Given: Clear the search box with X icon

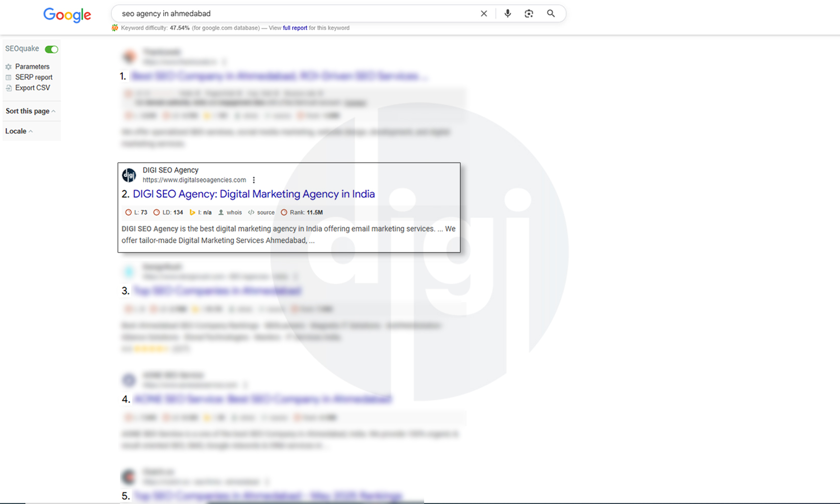Looking at the screenshot, I should coord(484,14).
